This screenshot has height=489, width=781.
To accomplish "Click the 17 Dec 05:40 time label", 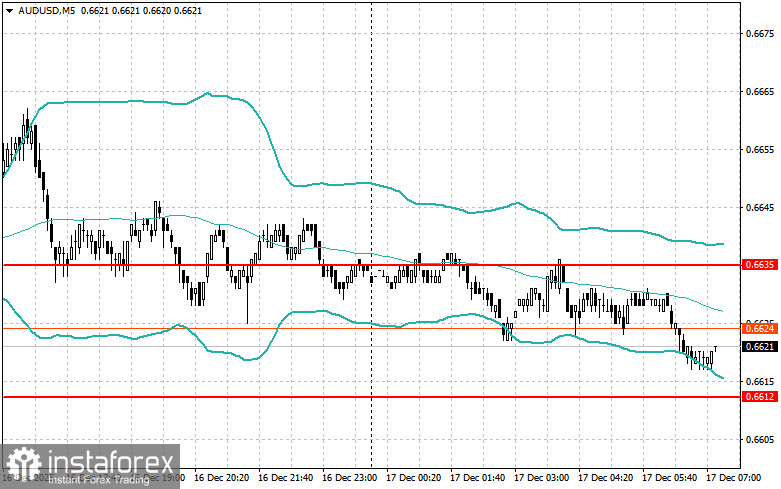I will click(669, 478).
